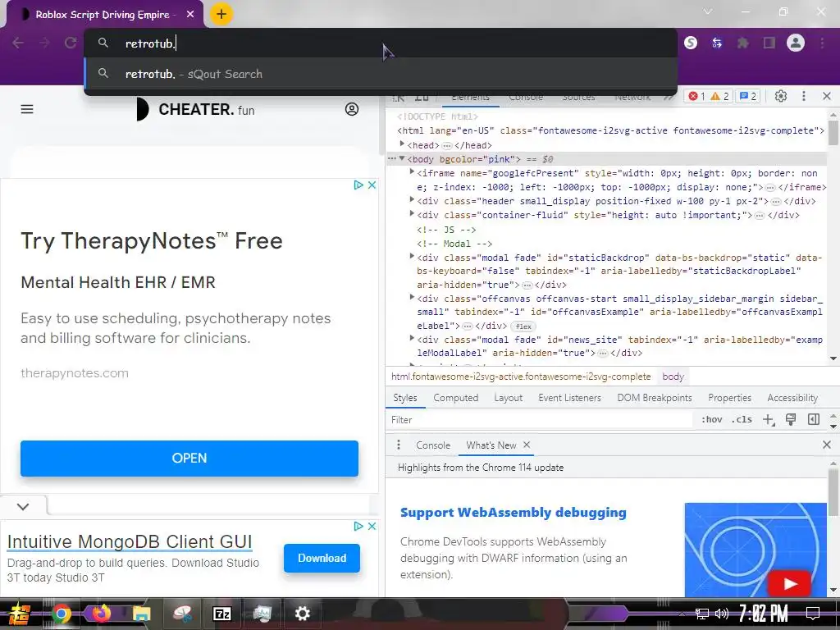Viewport: 840px width, 630px height.
Task: Click the Styles Filter input field
Action: (540, 420)
